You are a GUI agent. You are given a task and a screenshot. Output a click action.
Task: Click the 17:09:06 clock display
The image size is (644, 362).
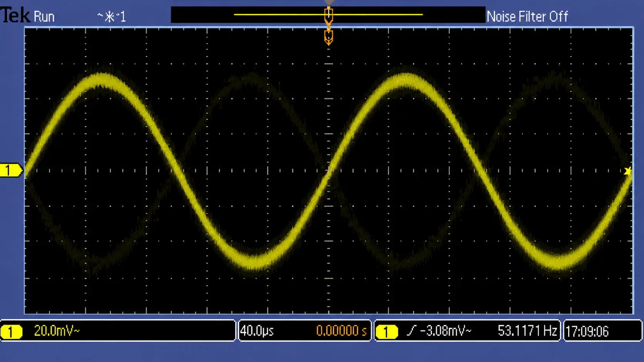tap(587, 331)
